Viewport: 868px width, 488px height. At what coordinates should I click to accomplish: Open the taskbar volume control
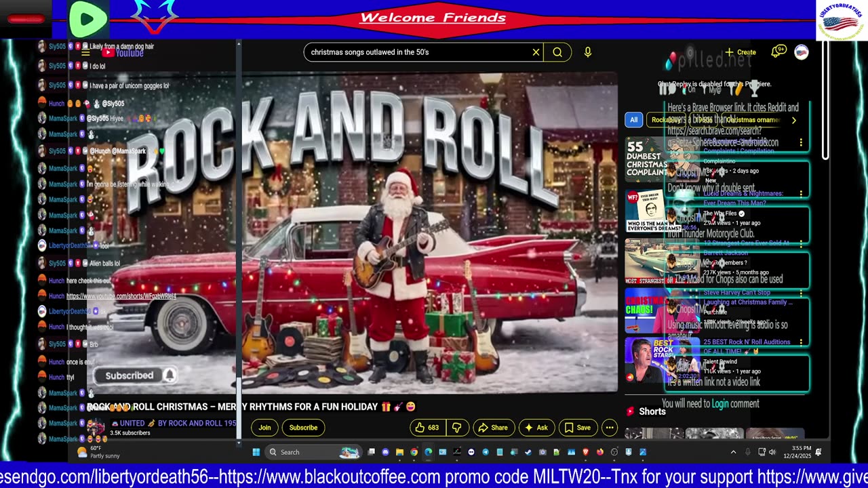(x=772, y=452)
